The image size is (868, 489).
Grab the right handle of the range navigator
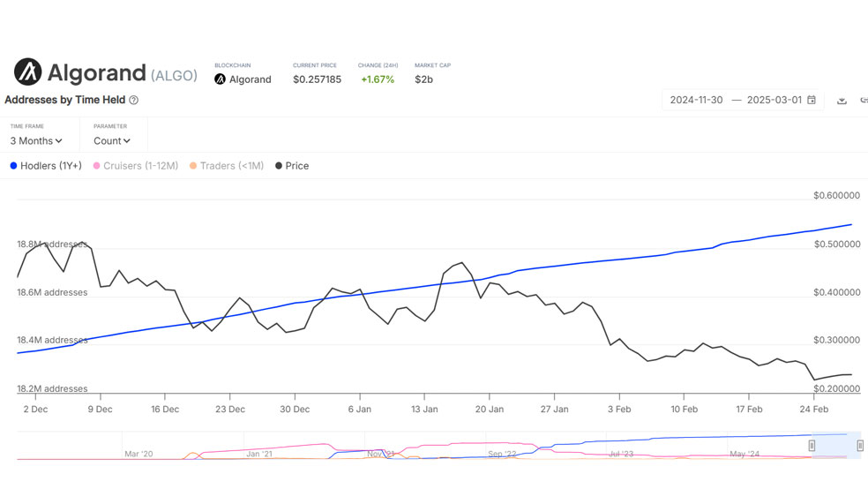[860, 445]
